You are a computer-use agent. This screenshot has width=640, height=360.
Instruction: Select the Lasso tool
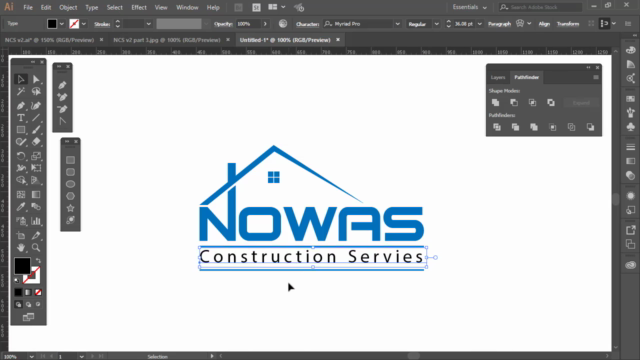pos(36,91)
